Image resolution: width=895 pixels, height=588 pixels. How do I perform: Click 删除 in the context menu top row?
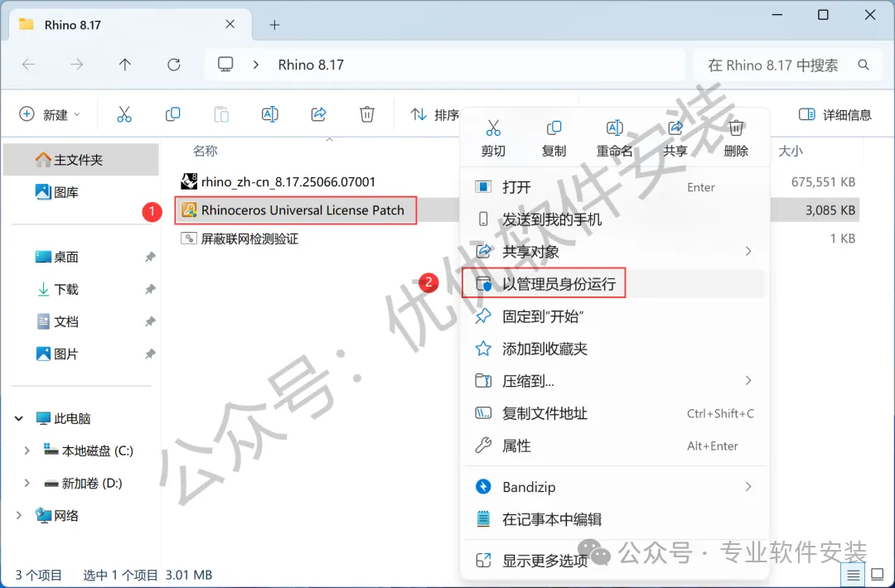[736, 138]
